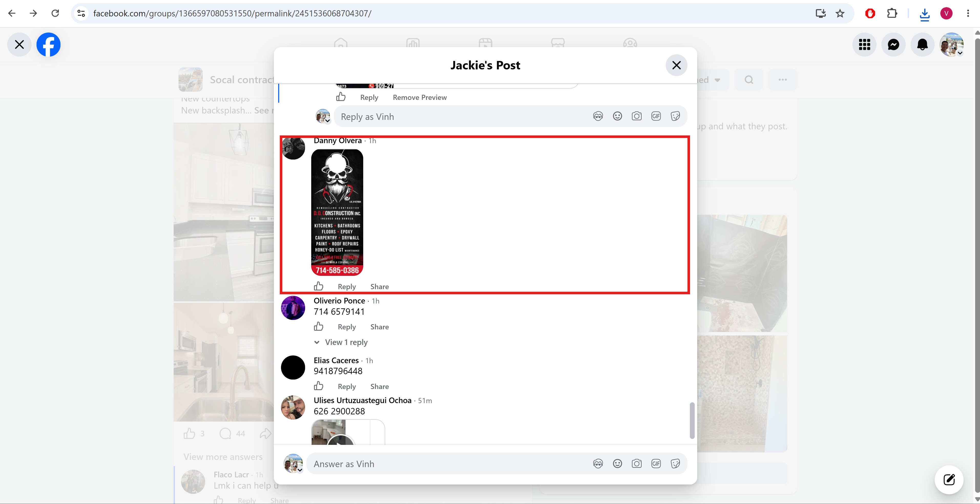Like Danny Olvera's comment
The width and height of the screenshot is (980, 504).
[x=318, y=286]
